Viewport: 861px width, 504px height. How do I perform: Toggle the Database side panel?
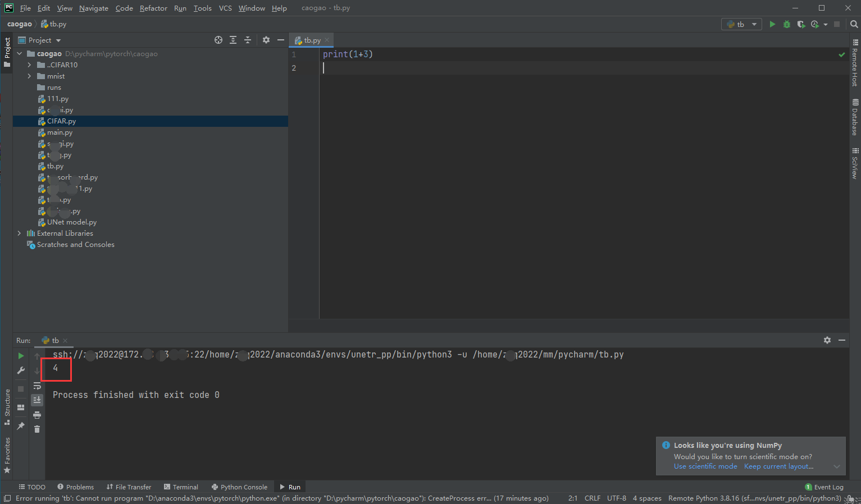(x=855, y=117)
